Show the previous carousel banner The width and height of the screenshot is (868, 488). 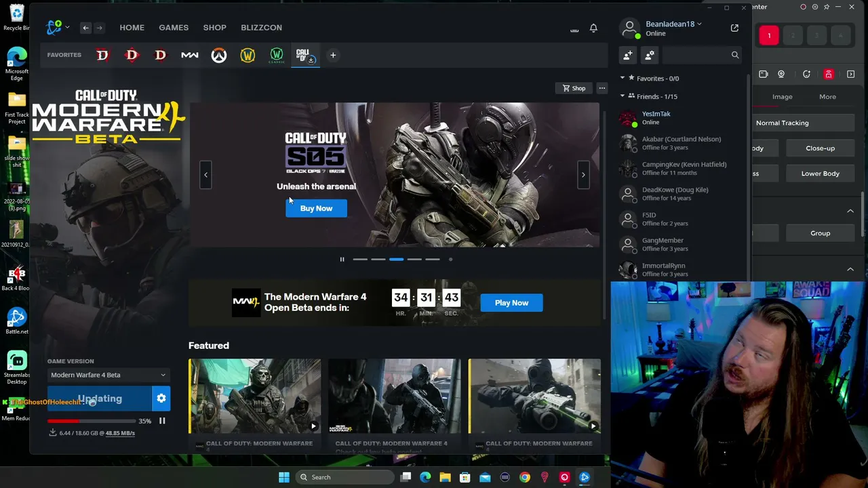point(205,175)
